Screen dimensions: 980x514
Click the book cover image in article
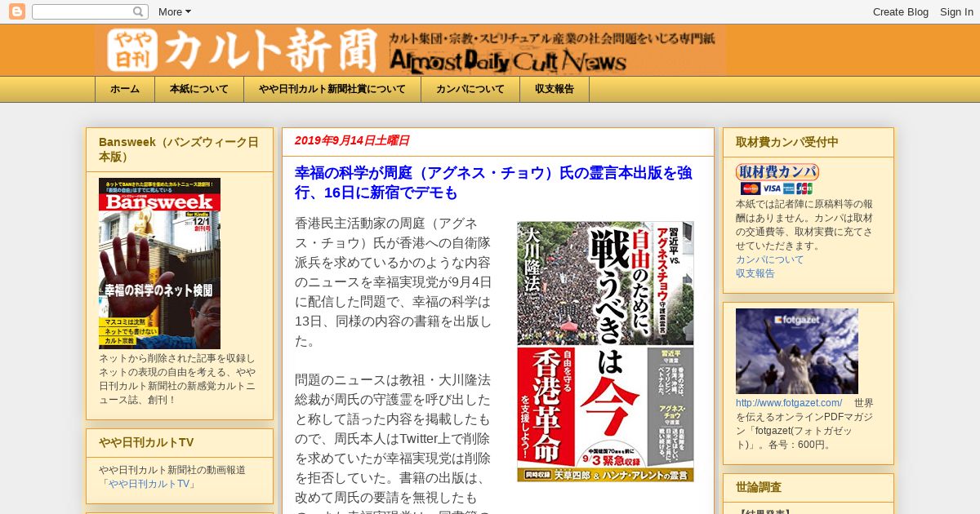pos(605,352)
